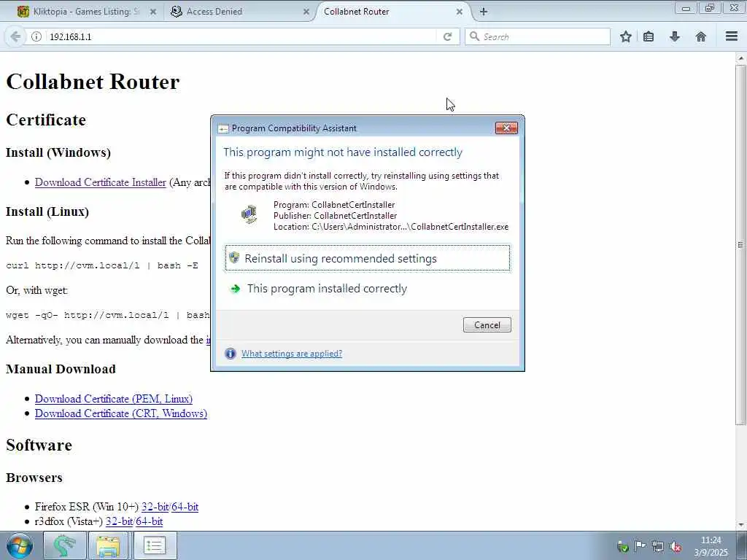Viewport: 747px width, 560px height.
Task: Click the scrollbar up arrow
Action: [x=740, y=58]
